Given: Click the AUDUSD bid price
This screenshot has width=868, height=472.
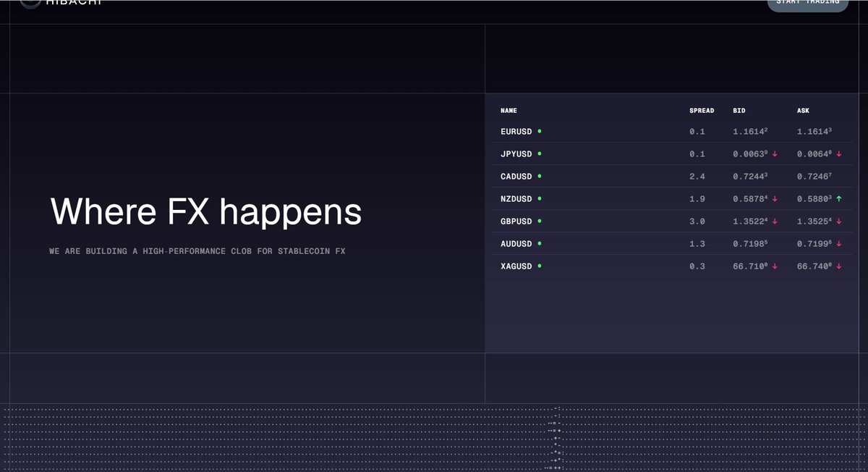Looking at the screenshot, I should (x=750, y=243).
